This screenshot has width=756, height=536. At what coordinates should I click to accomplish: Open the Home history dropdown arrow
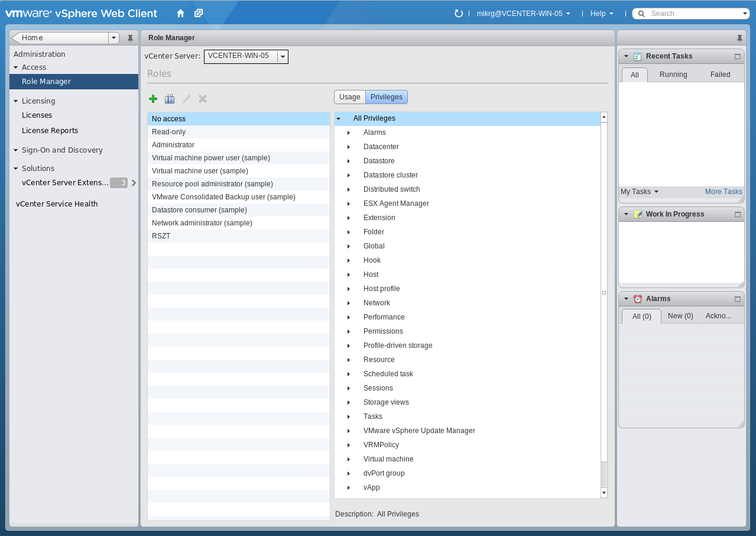click(x=113, y=38)
